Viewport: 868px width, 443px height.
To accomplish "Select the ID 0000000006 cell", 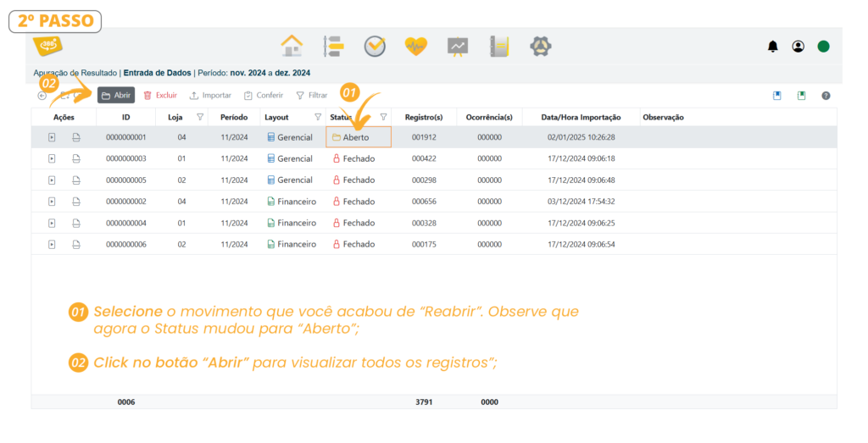I will 126,245.
